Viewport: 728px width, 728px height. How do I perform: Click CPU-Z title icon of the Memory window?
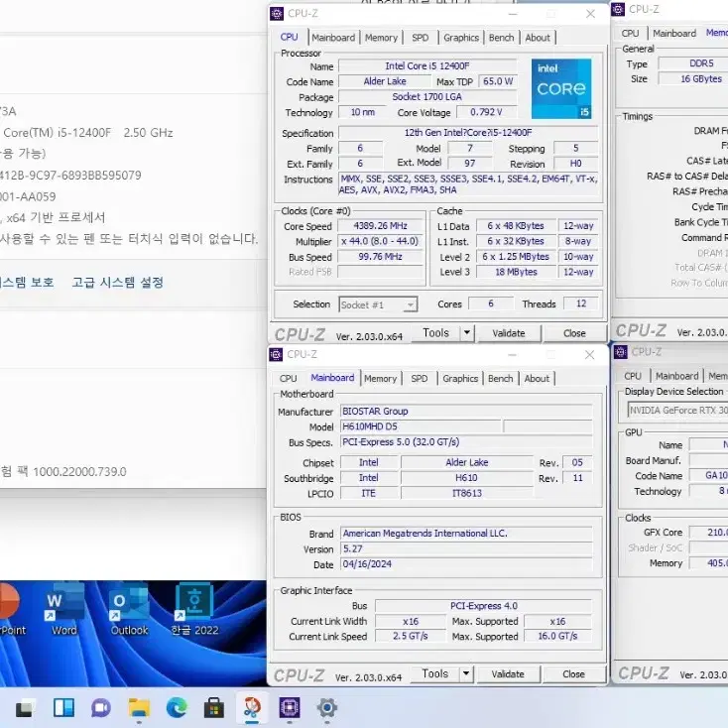[618, 9]
